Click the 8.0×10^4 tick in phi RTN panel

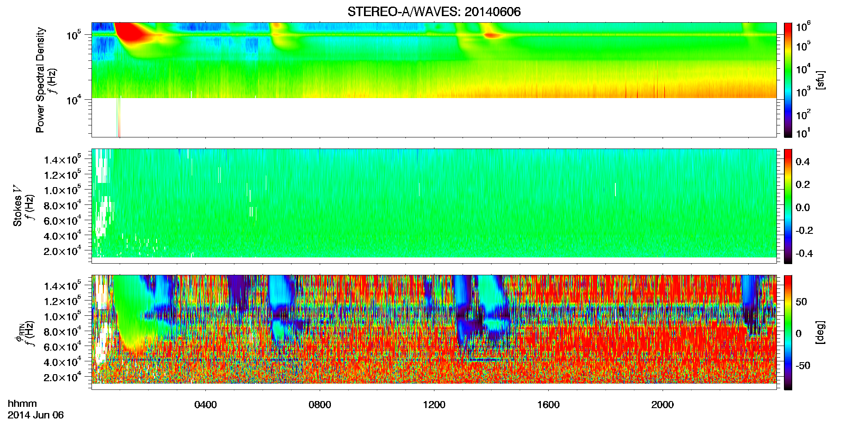pos(63,332)
